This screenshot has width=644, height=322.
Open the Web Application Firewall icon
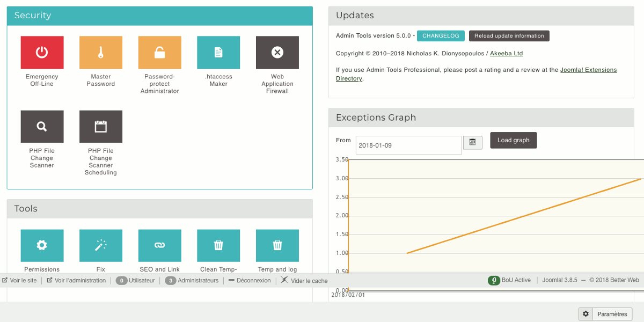click(277, 53)
